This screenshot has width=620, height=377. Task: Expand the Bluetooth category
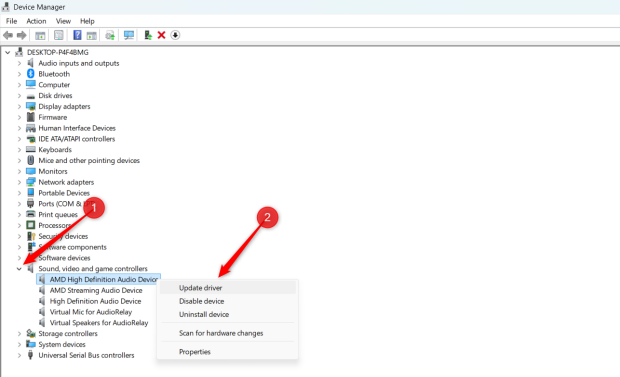tap(19, 74)
